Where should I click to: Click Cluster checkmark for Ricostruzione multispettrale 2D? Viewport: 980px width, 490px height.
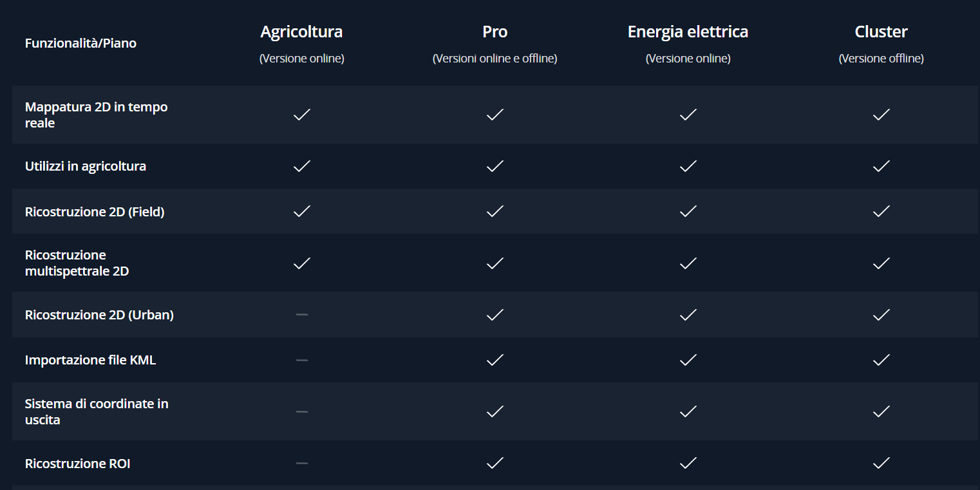[x=881, y=263]
